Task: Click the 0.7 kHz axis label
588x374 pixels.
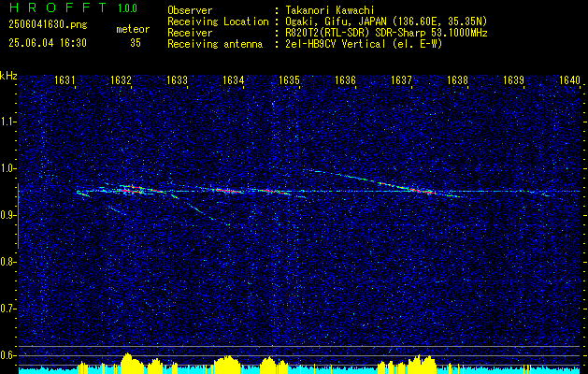Action: coord(7,309)
